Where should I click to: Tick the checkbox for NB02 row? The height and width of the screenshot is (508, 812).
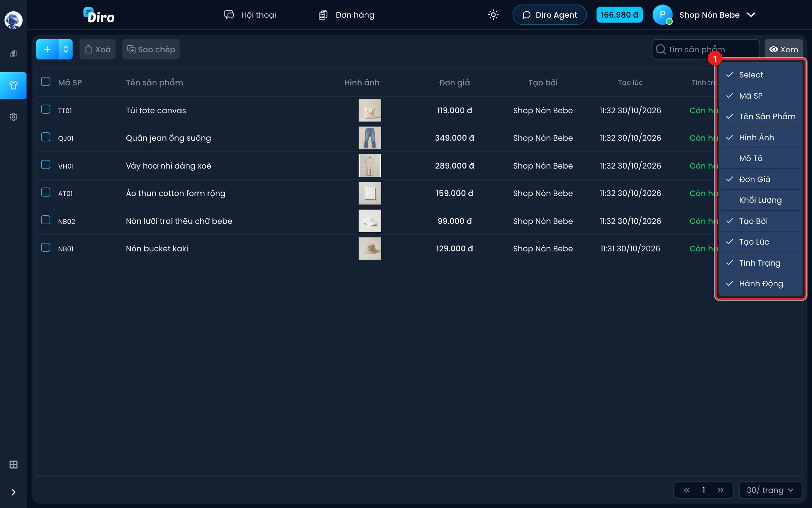[x=45, y=220]
